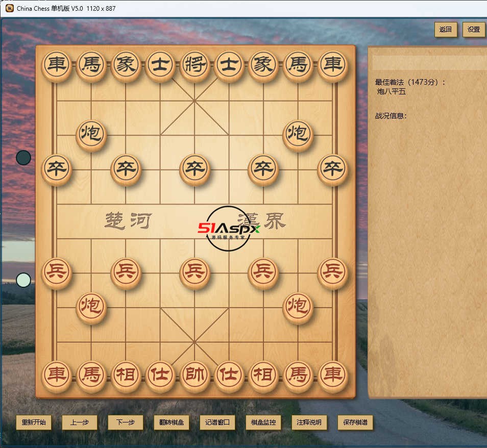Click the 最佳着法 (1473分) score label
This screenshot has width=487, height=448.
[x=410, y=82]
